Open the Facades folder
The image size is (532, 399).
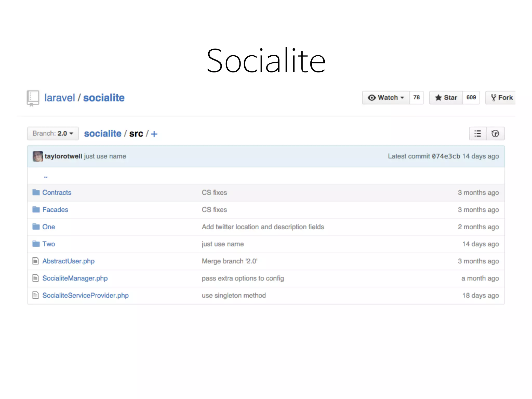tap(55, 210)
